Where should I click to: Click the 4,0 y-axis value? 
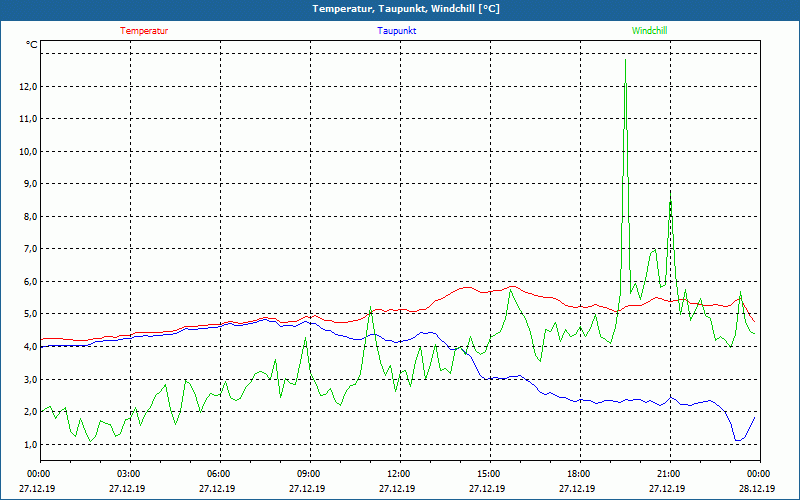pos(30,346)
